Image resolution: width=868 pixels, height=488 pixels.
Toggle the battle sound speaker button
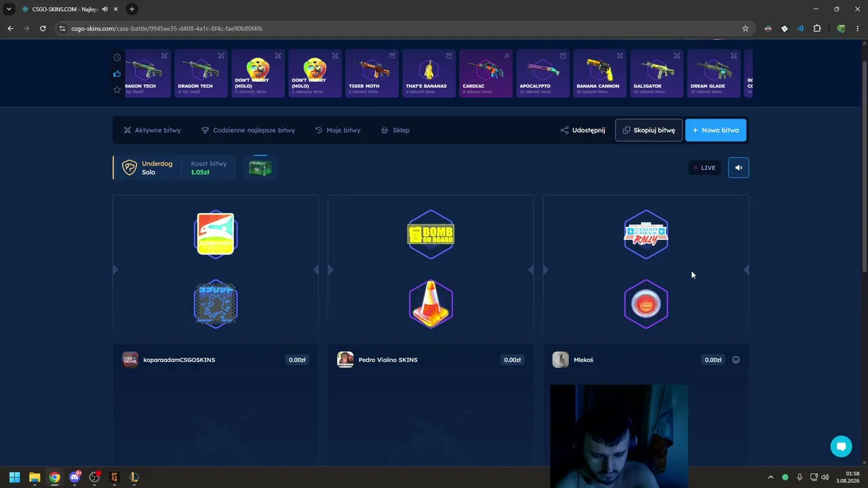point(738,167)
